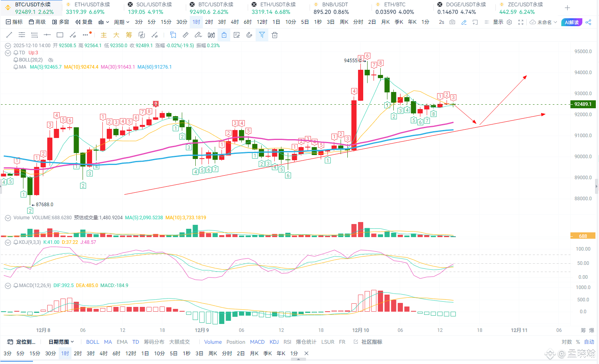Select the trend line drawing tool

click(9, 35)
